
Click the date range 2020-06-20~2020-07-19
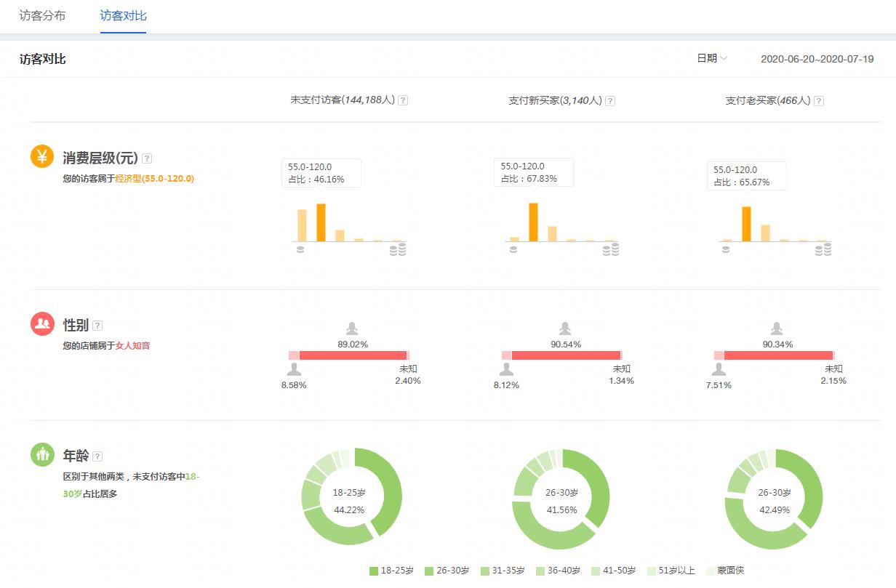tap(817, 59)
